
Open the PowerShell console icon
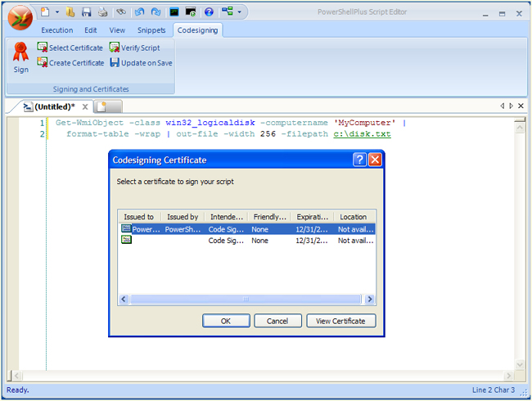tap(174, 12)
